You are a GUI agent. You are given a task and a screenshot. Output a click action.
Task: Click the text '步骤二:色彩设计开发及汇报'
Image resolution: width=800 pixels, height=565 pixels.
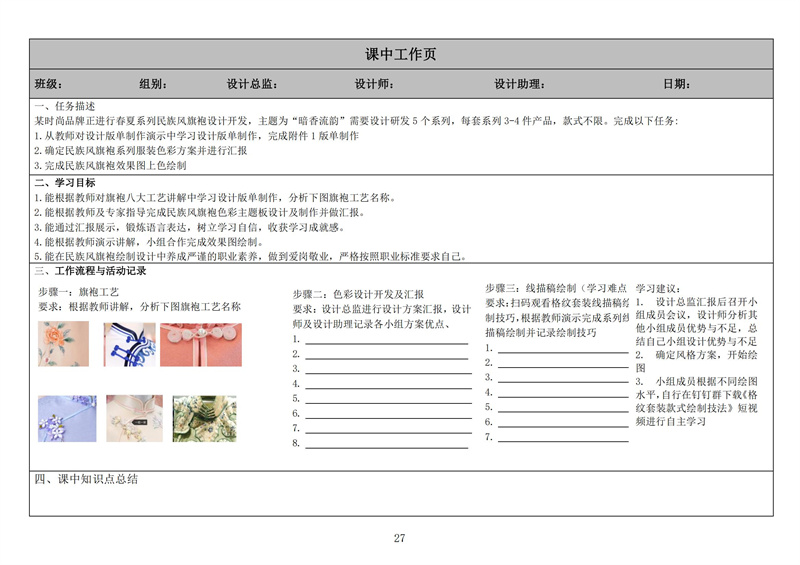pos(358,294)
